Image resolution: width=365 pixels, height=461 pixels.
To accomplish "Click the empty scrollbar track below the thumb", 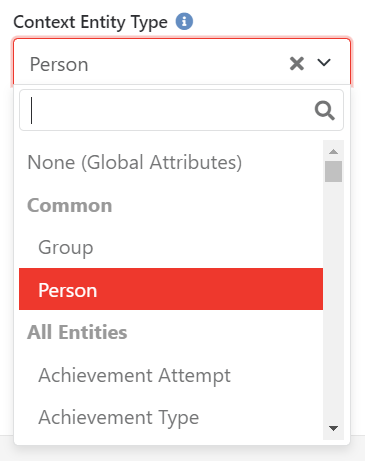I will [333, 302].
